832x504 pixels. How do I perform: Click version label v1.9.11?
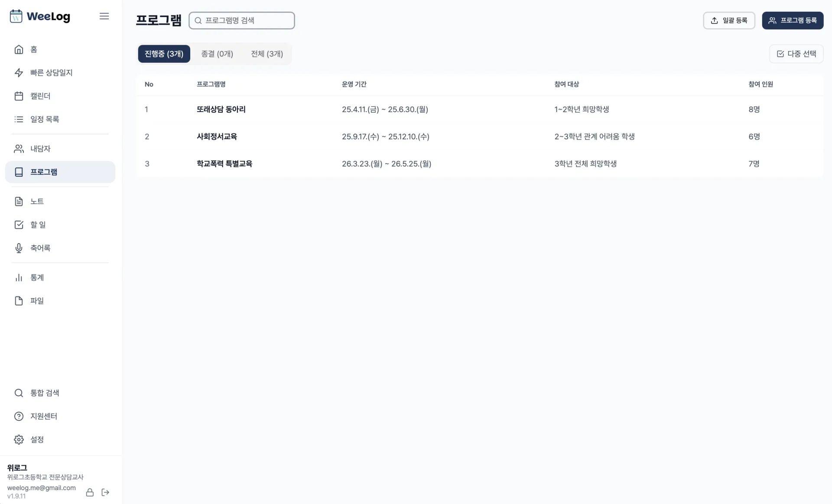(x=16, y=496)
